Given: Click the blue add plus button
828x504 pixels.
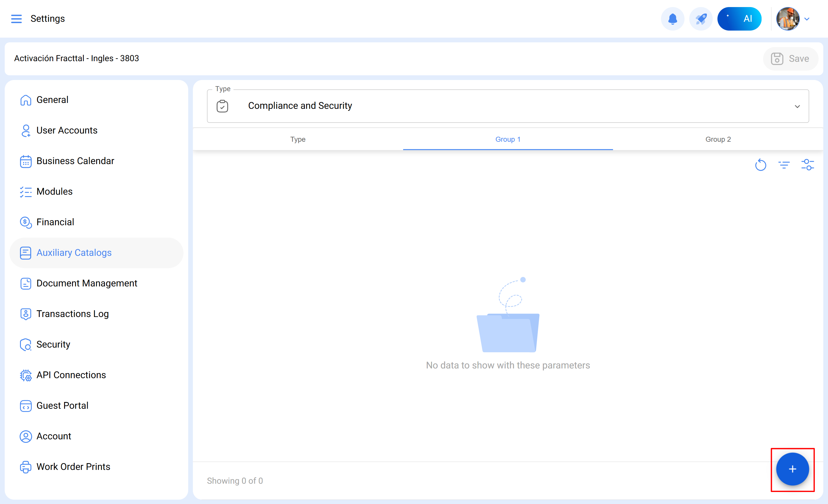Looking at the screenshot, I should 792,469.
